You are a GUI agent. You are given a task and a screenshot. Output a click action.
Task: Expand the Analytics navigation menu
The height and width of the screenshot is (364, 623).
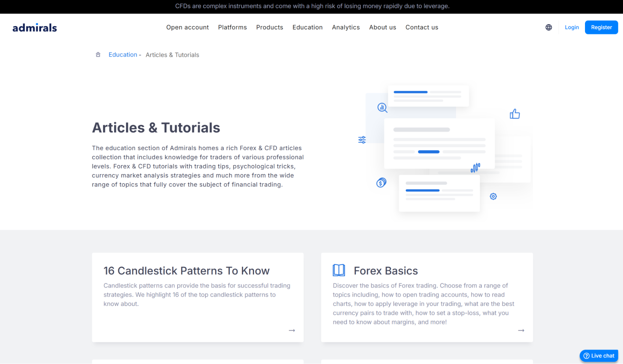point(346,27)
